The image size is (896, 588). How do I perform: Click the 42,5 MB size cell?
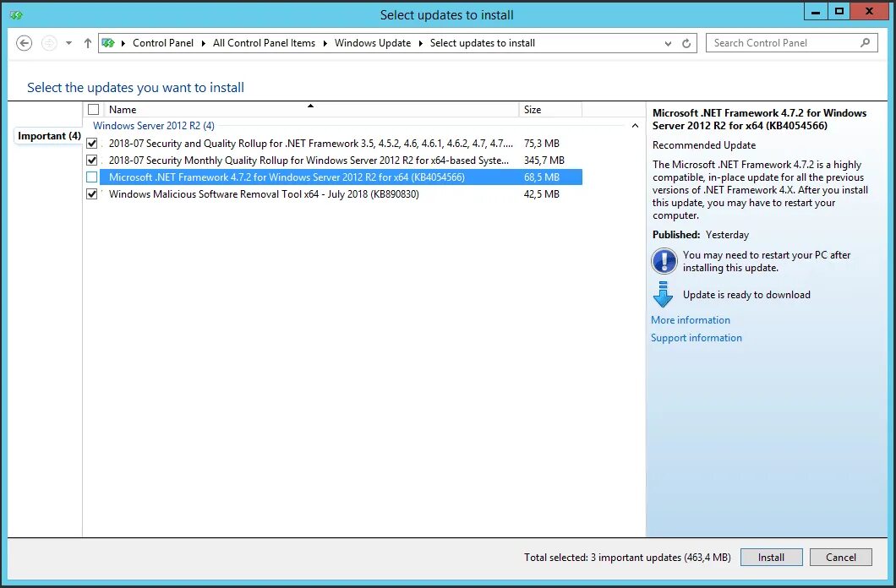click(542, 194)
